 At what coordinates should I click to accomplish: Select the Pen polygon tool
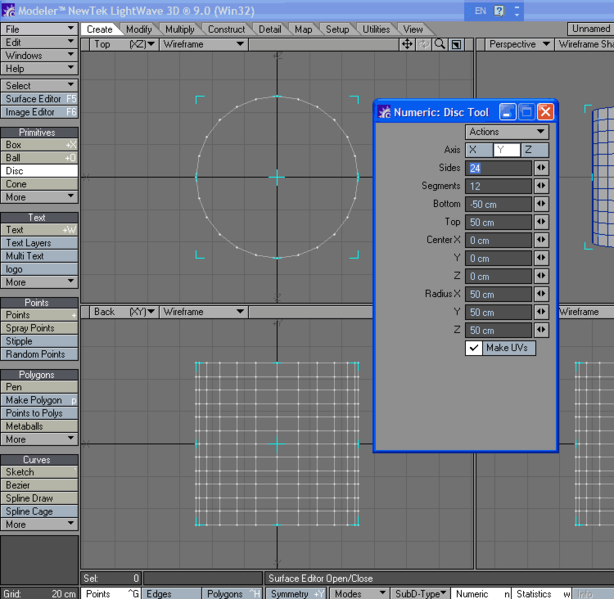click(x=39, y=387)
